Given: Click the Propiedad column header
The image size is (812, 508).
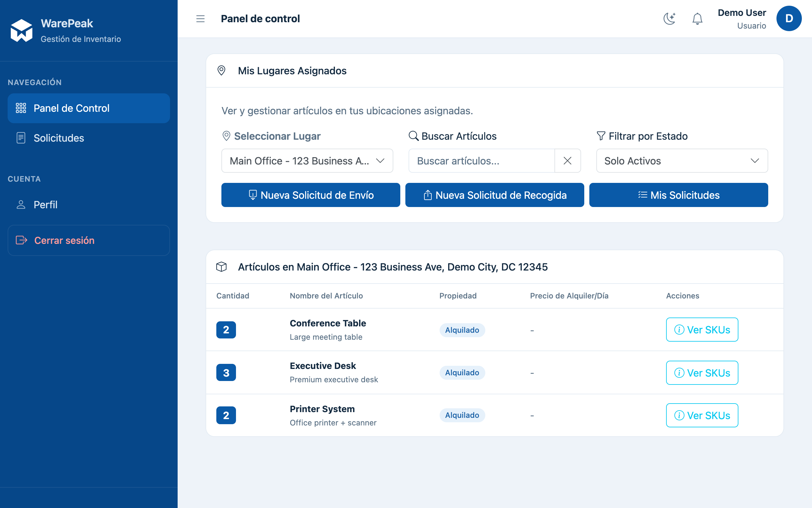Looking at the screenshot, I should click(x=458, y=296).
